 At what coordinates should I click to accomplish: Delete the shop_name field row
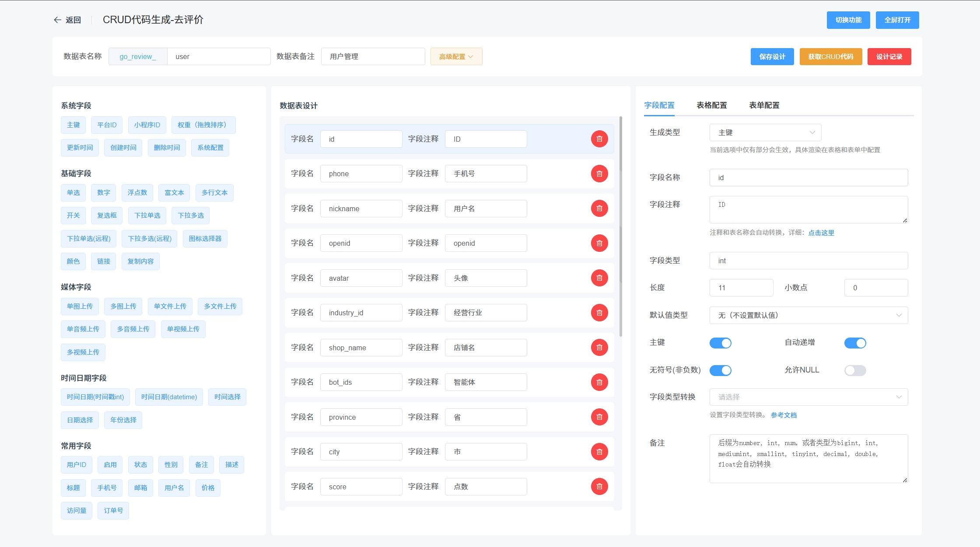click(599, 347)
